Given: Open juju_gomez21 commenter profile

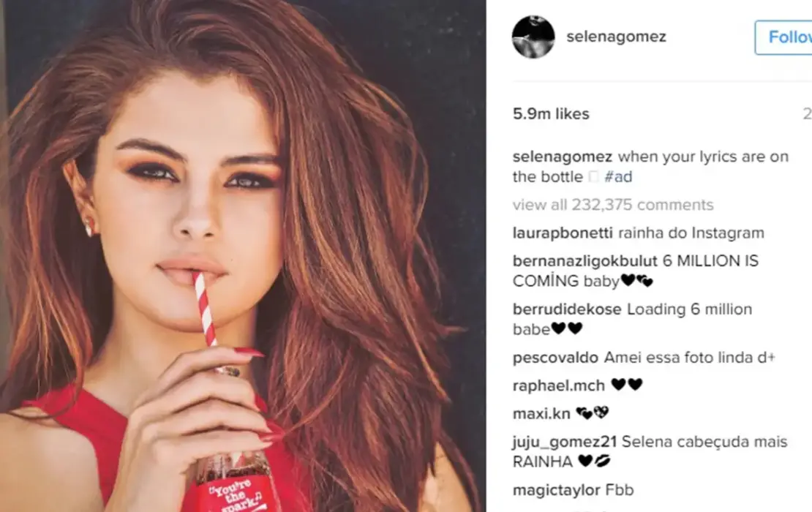Looking at the screenshot, I should click(565, 442).
